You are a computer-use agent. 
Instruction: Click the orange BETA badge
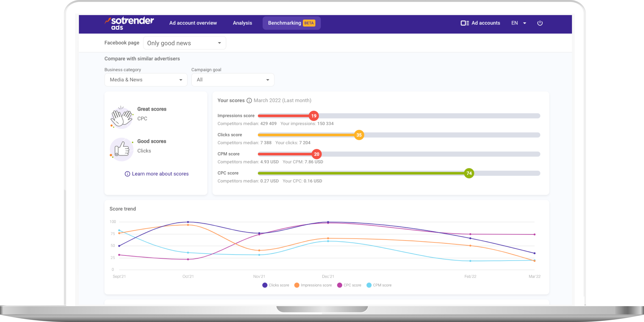coord(309,23)
